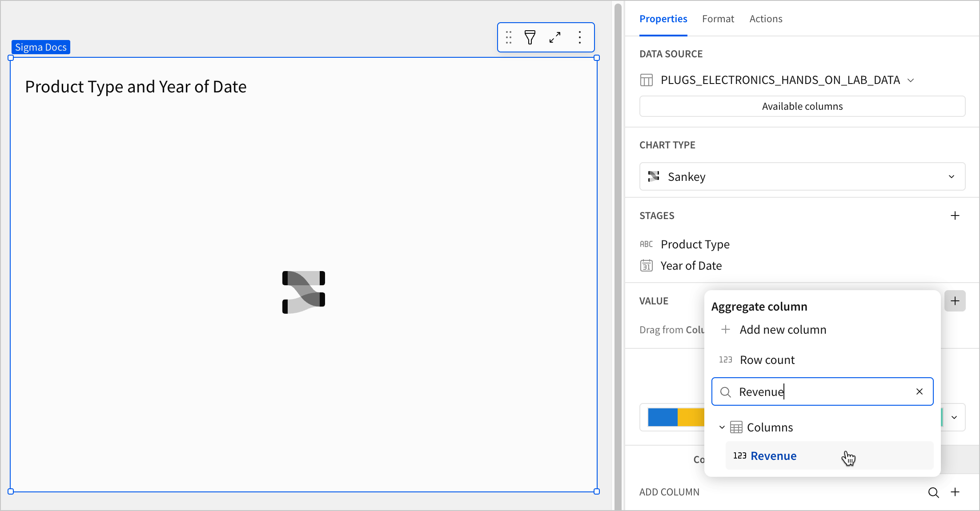Click the Available columns button
Screen dimensions: 980x511
click(802, 106)
